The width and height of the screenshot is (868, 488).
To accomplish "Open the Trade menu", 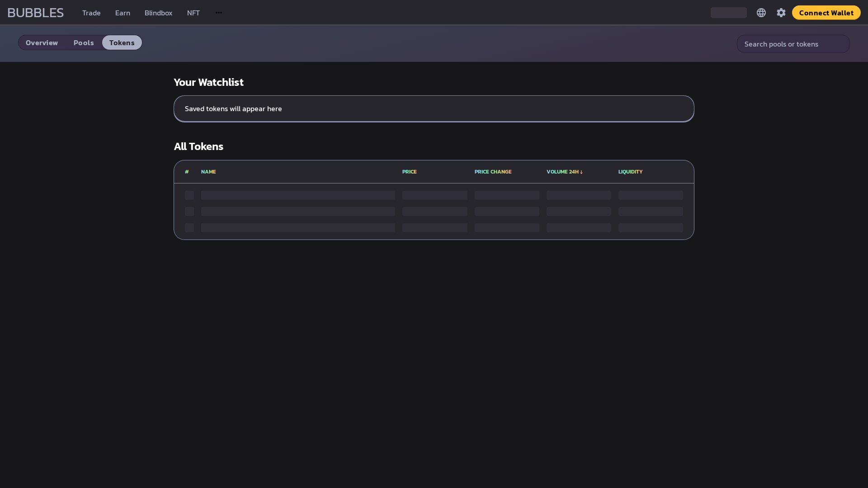I will (x=91, y=13).
